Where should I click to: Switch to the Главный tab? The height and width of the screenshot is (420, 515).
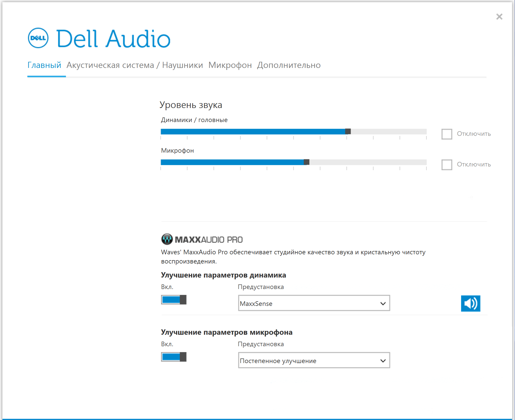(x=44, y=65)
